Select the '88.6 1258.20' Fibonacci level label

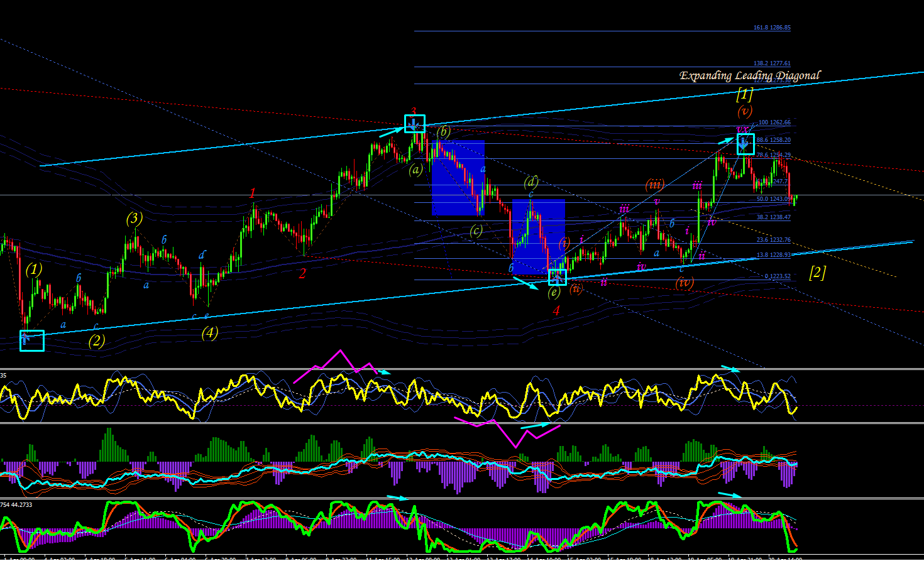click(x=774, y=140)
